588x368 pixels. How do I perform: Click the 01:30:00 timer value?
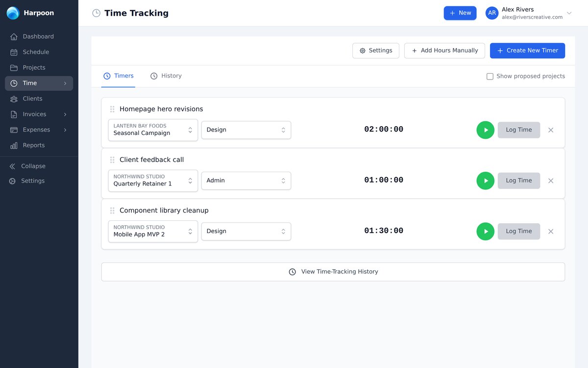coord(384,231)
